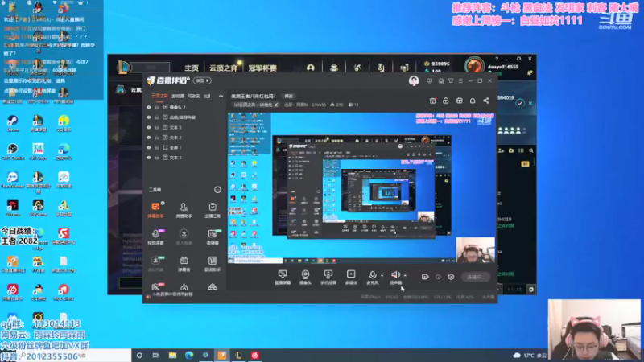Click the League of Legends taskbar icon
Image resolution: width=644 pixels, height=362 pixels.
pyautogui.click(x=238, y=355)
